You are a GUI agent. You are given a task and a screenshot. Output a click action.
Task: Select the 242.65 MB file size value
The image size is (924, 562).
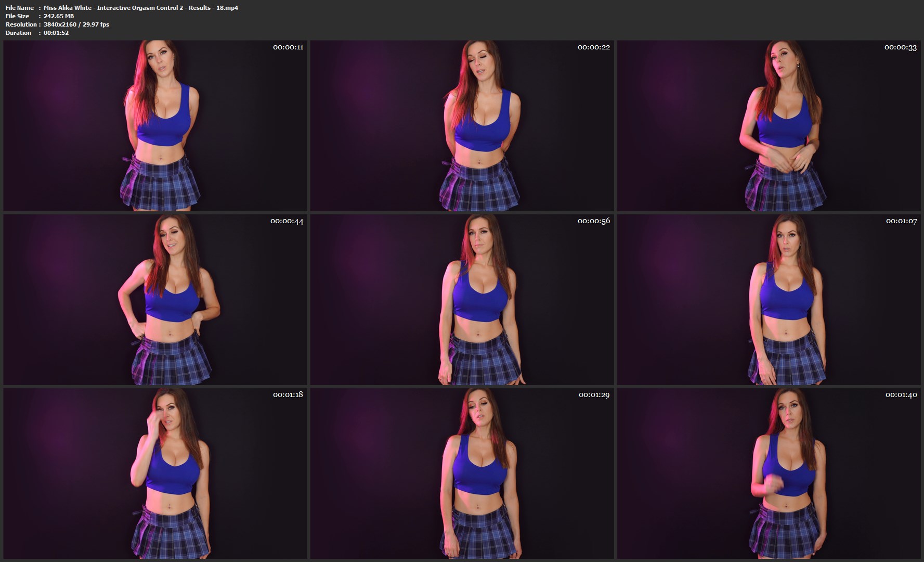click(x=59, y=16)
